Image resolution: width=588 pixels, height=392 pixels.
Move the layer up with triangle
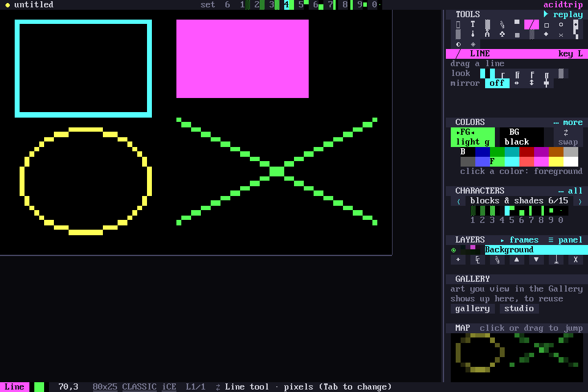(517, 260)
